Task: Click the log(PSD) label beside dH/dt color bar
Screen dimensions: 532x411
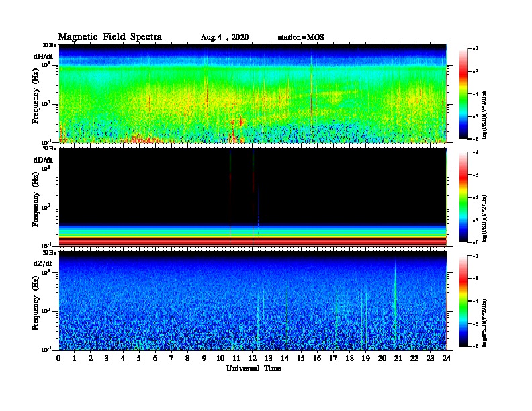Action: click(x=485, y=115)
